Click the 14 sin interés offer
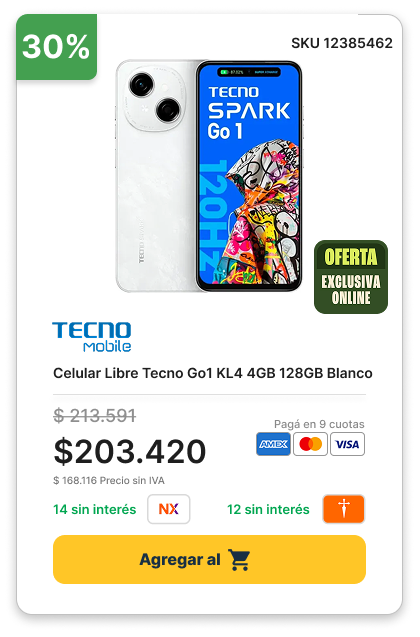This screenshot has width=420, height=637. [95, 509]
